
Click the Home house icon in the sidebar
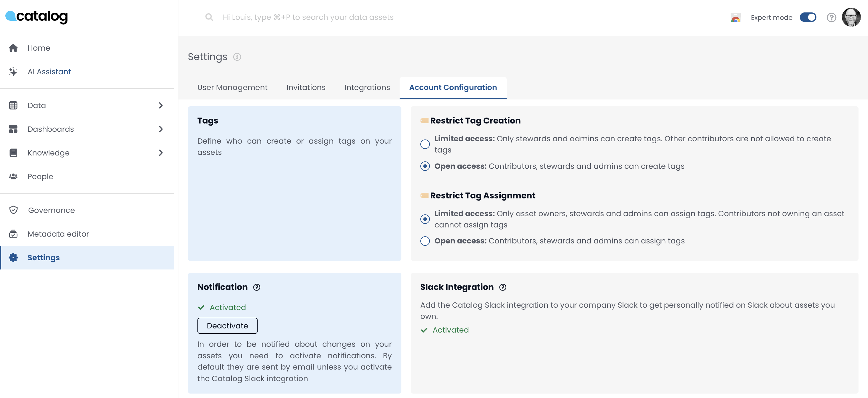point(13,48)
